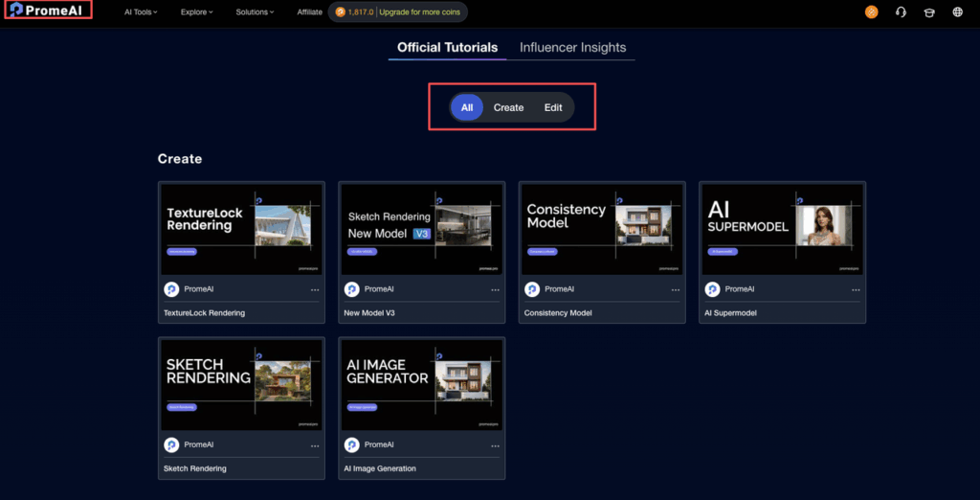Click PromeAI author name on AI Supermodel card
This screenshot has width=980, height=500.
[x=740, y=289]
